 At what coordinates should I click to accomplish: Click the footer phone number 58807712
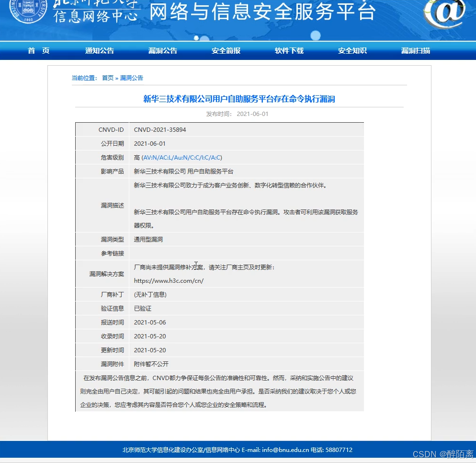[339, 450]
